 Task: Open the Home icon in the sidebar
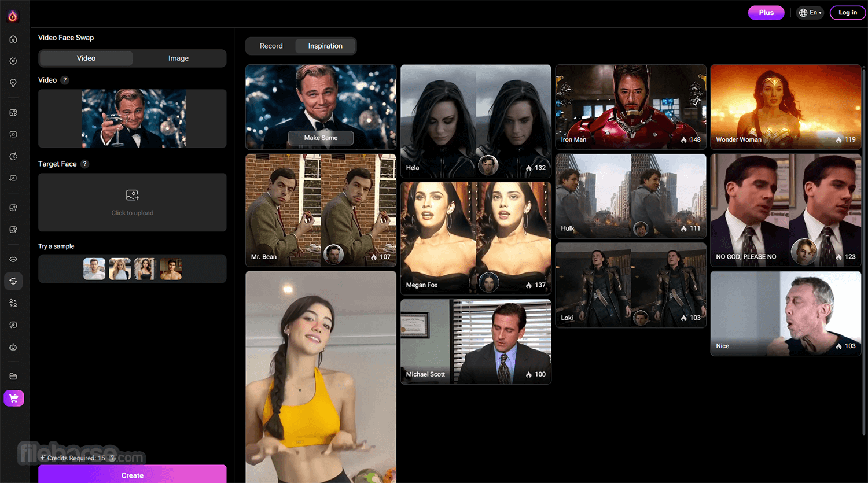(x=13, y=39)
